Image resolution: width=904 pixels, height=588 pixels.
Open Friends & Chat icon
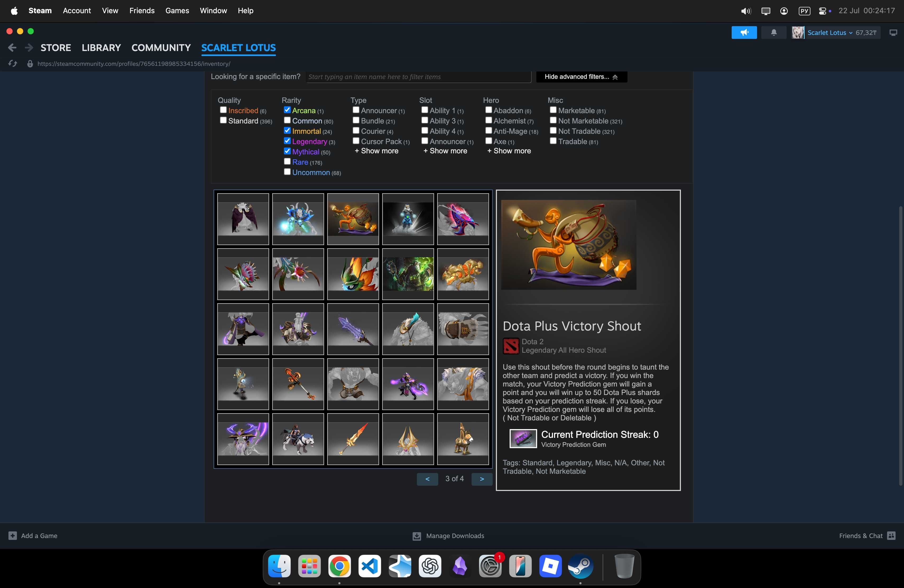[891, 536]
